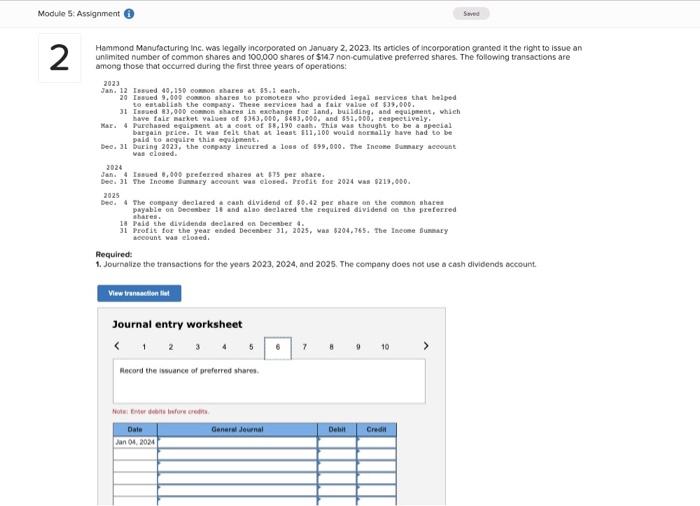700x506 pixels.
Task: Open journal entry tab 4
Action: pos(224,347)
